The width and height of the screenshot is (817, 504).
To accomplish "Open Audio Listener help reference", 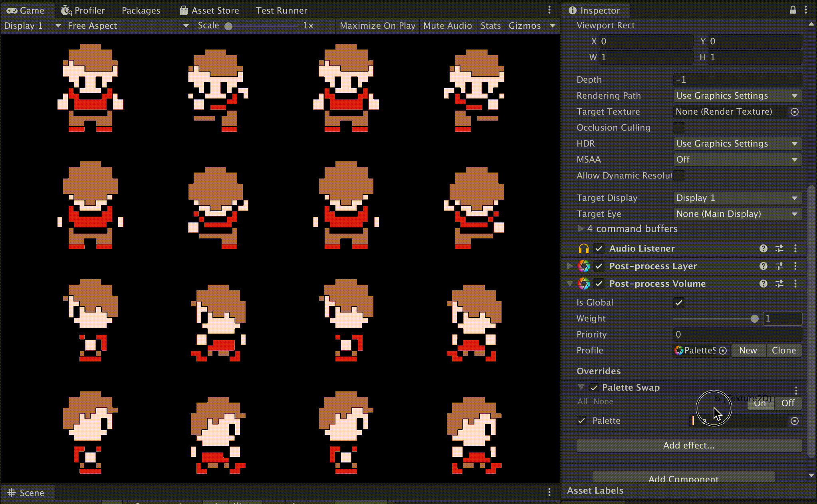I will click(x=763, y=248).
